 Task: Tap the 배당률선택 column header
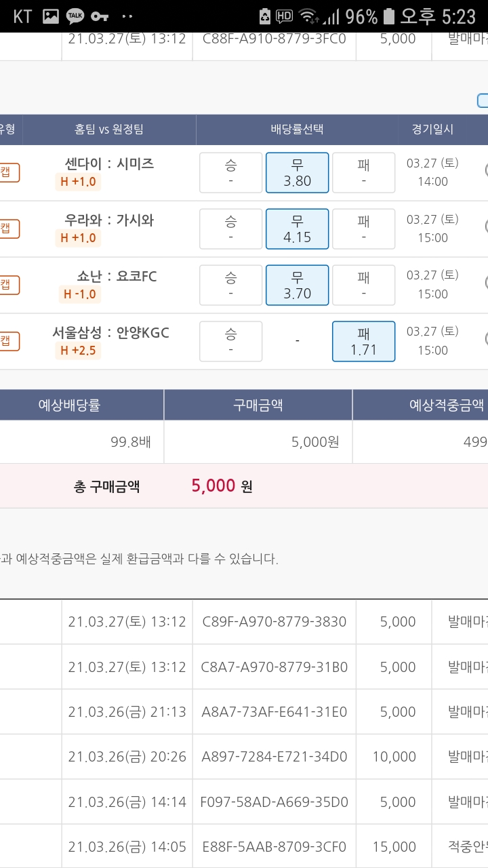(297, 130)
